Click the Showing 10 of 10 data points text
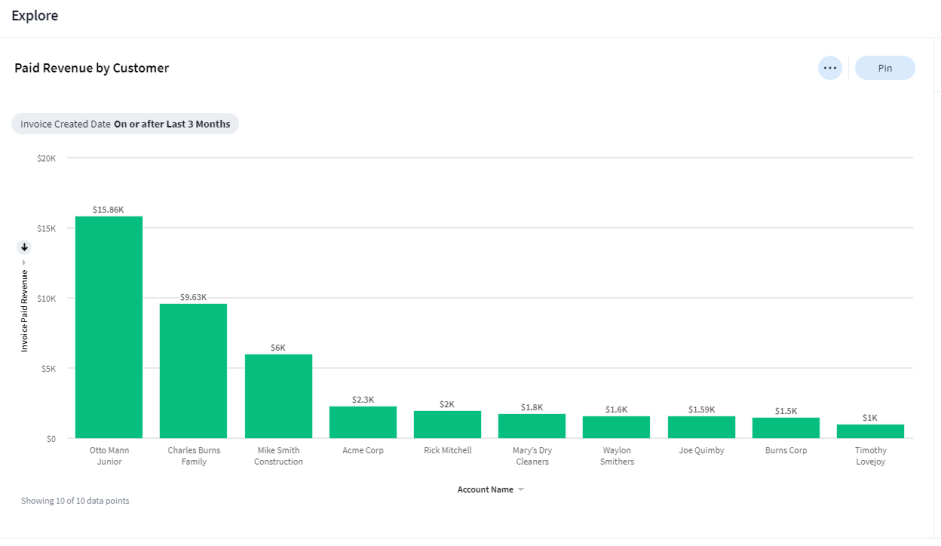 pos(75,500)
